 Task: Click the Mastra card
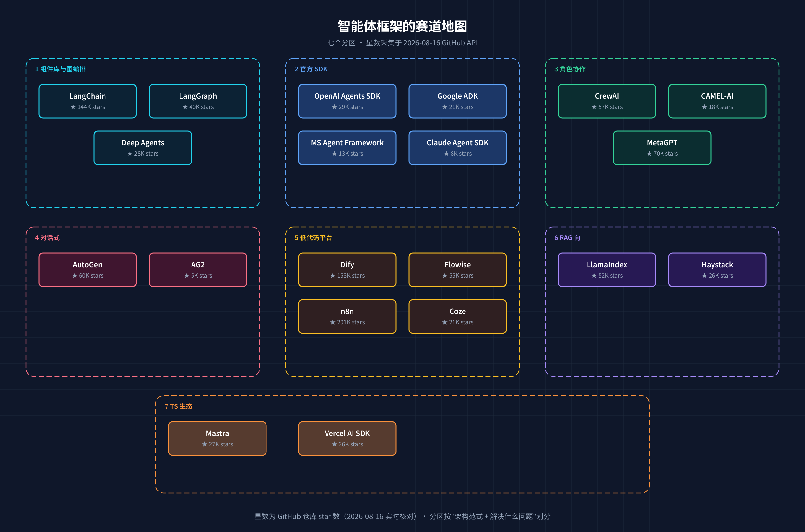[x=217, y=438]
